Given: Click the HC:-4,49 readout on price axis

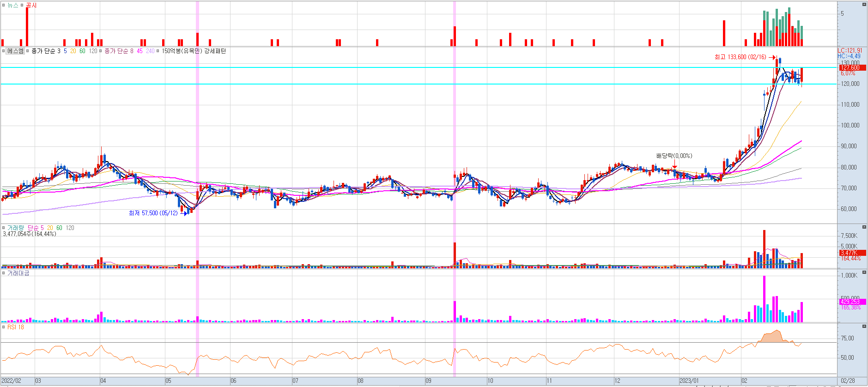Looking at the screenshot, I should [x=849, y=56].
